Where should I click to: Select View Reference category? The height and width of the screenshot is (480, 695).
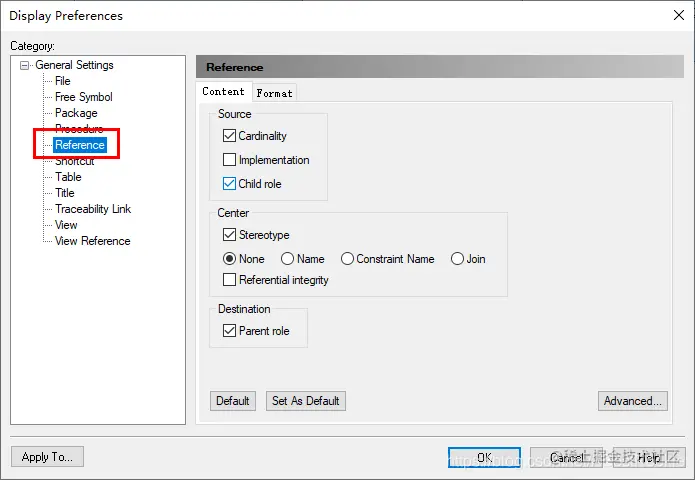pos(92,241)
